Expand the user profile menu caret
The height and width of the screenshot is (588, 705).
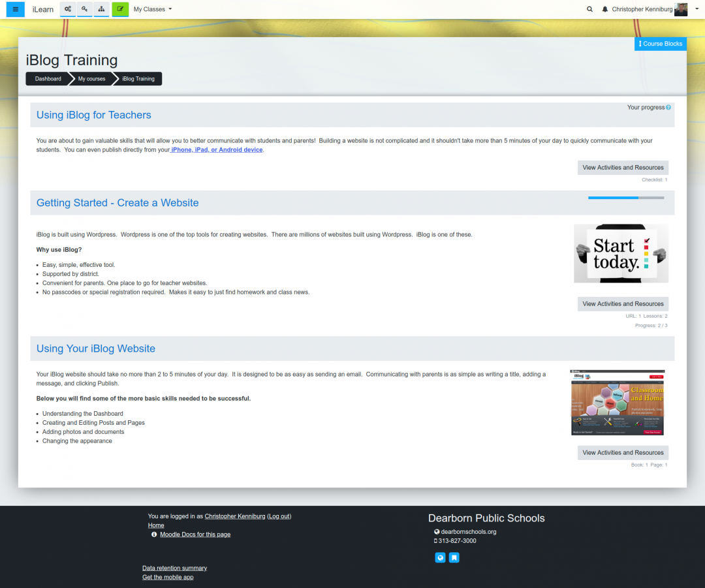696,9
